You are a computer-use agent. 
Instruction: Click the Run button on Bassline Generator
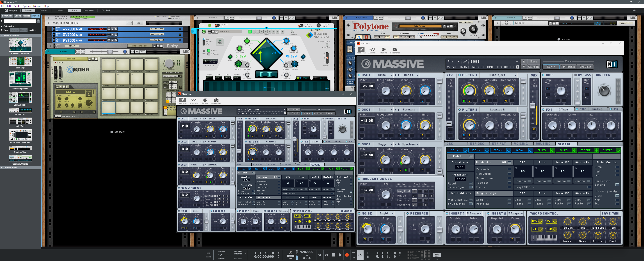point(220,42)
